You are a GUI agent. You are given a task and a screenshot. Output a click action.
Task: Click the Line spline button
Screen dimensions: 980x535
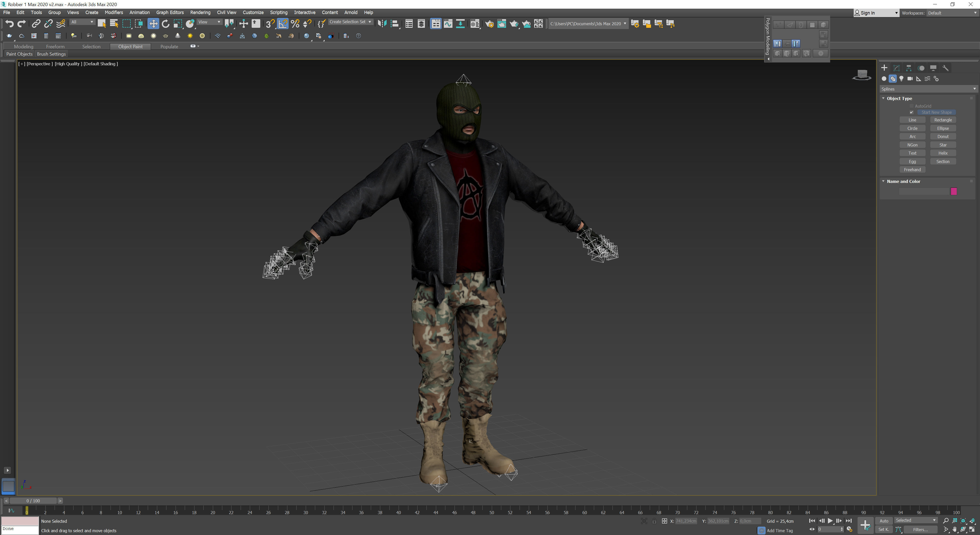click(x=912, y=120)
